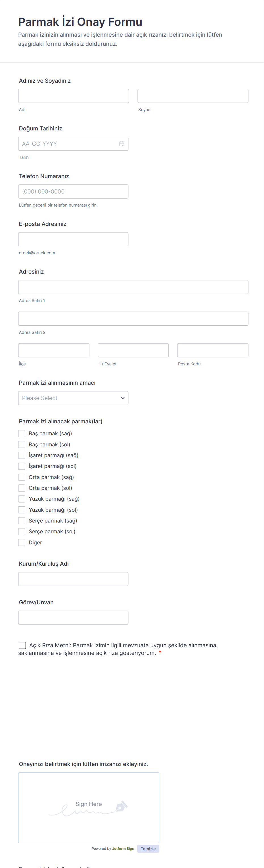
Task: Select the Kurum/Kuruluş Adı text field
Action: pos(73,579)
